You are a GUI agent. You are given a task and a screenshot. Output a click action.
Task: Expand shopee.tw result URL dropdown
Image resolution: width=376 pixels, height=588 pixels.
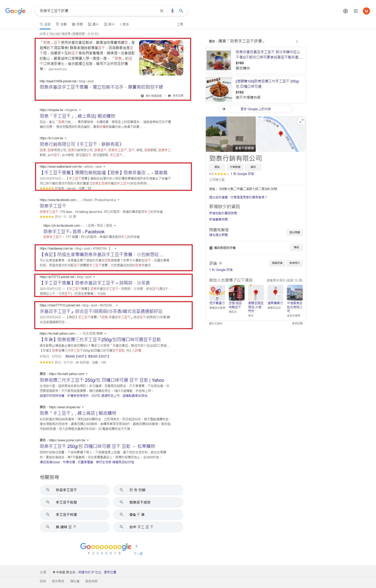[x=80, y=110]
